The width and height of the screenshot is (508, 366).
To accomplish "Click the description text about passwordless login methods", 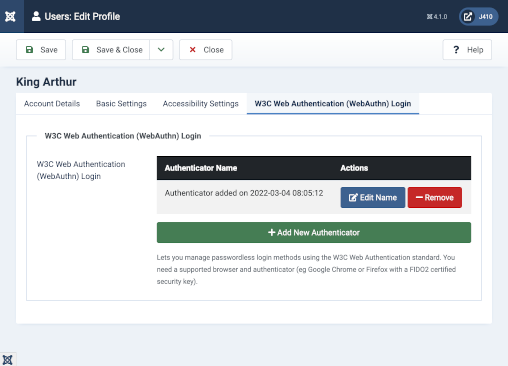I will click(306, 269).
